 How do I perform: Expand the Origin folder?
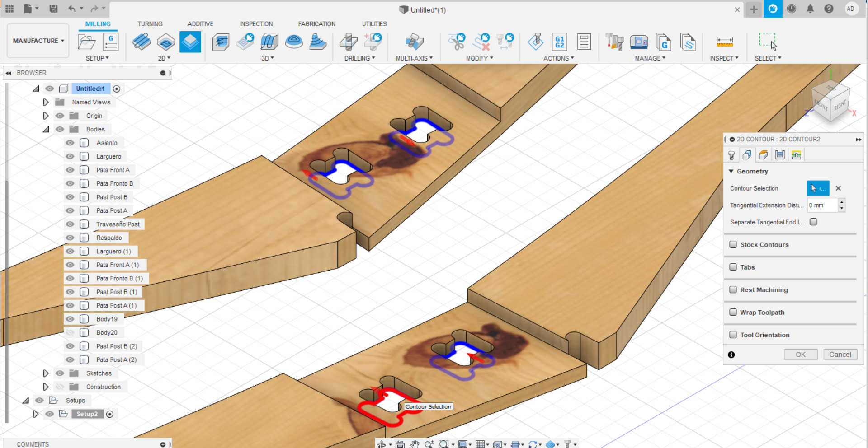(46, 116)
